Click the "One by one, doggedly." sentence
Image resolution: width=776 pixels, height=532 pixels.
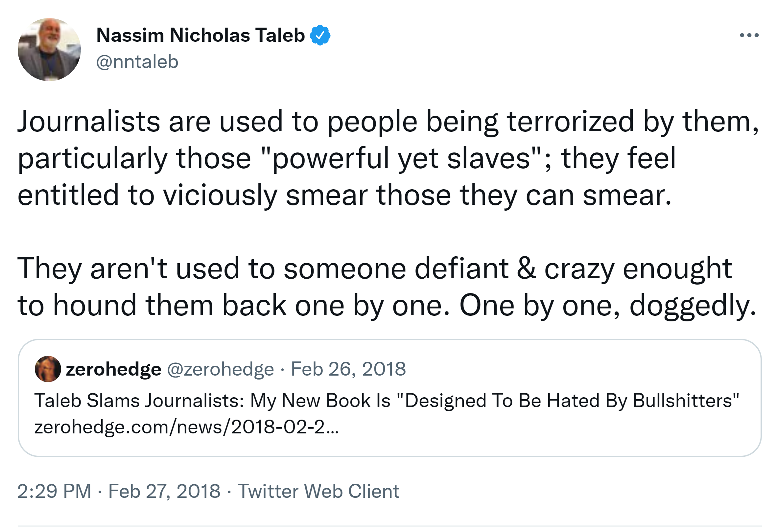click(608, 305)
